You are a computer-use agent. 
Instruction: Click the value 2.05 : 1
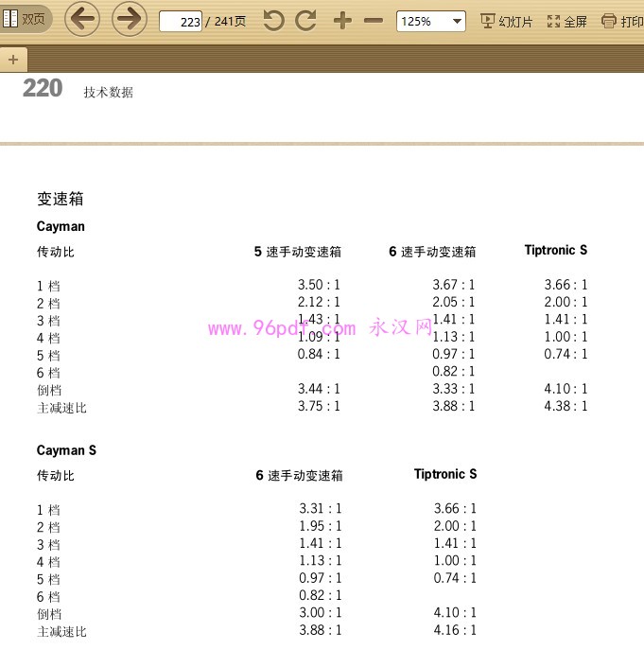point(453,302)
